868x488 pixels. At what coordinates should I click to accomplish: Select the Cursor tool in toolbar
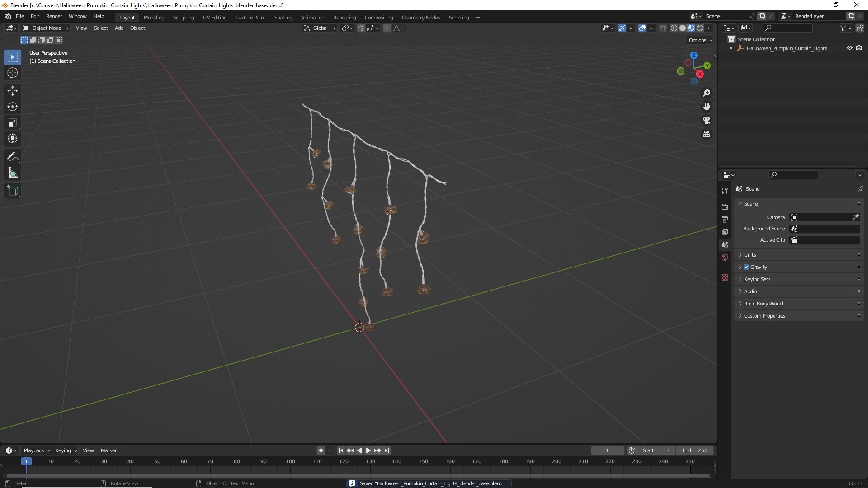tap(13, 73)
